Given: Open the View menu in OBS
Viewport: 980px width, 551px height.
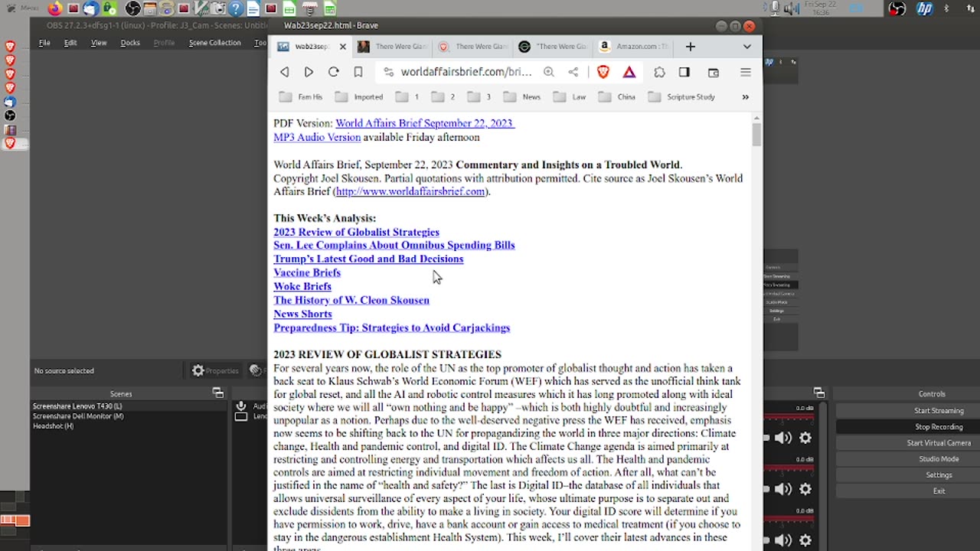Looking at the screenshot, I should tap(99, 43).
